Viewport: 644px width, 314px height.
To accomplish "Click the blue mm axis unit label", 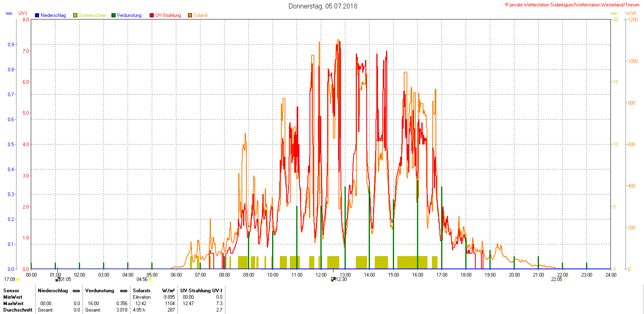I will point(9,13).
